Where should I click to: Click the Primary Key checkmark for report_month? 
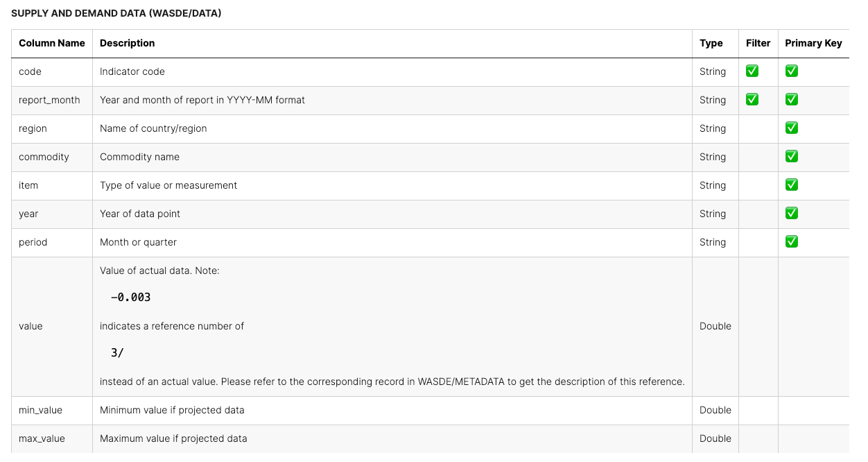(792, 100)
